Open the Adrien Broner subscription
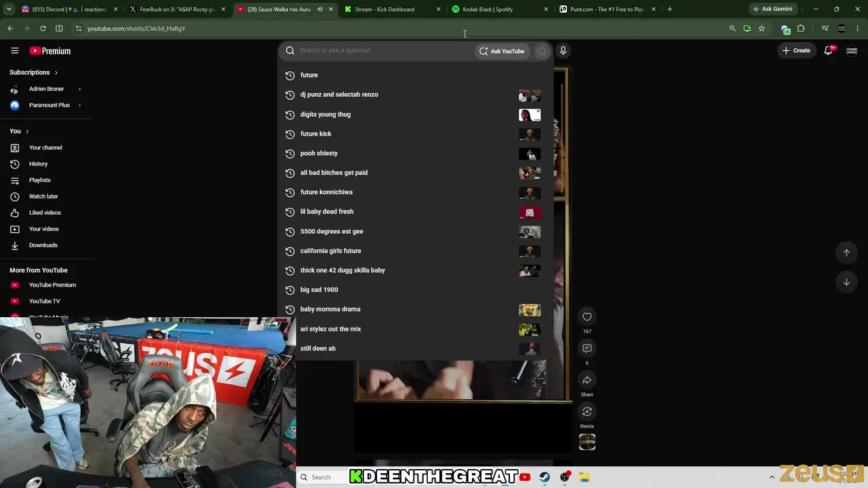 [x=47, y=89]
